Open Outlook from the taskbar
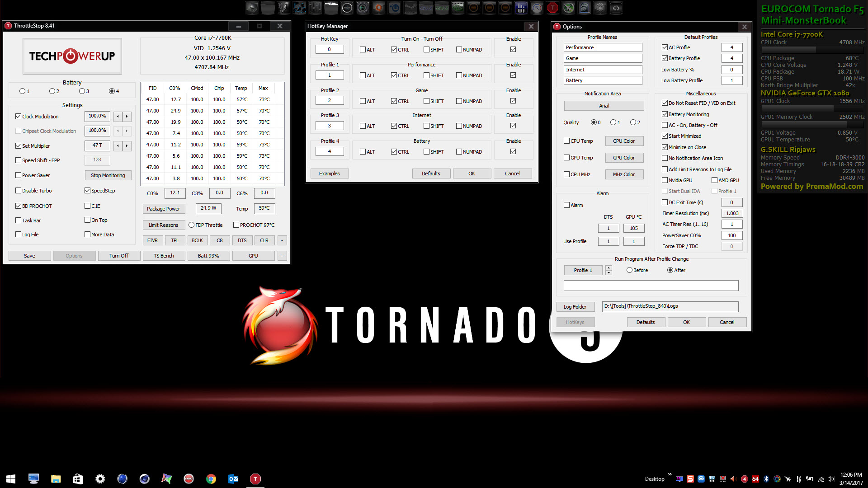 point(233,479)
